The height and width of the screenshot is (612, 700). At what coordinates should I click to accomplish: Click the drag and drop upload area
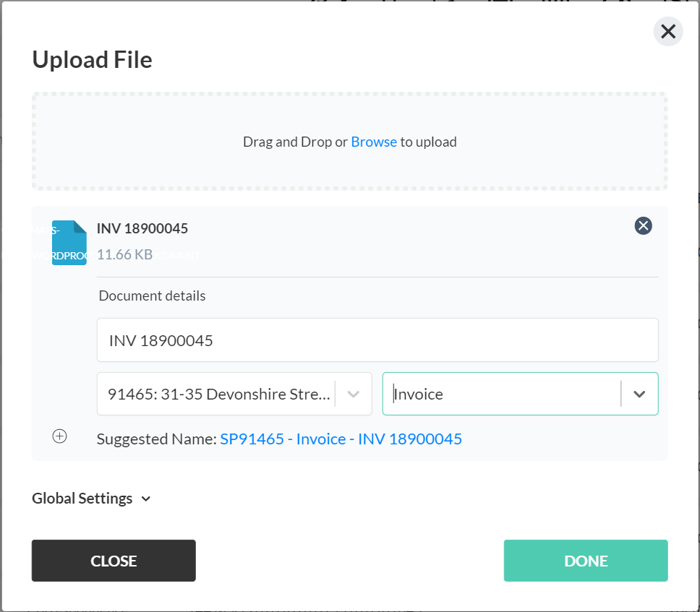[349, 142]
